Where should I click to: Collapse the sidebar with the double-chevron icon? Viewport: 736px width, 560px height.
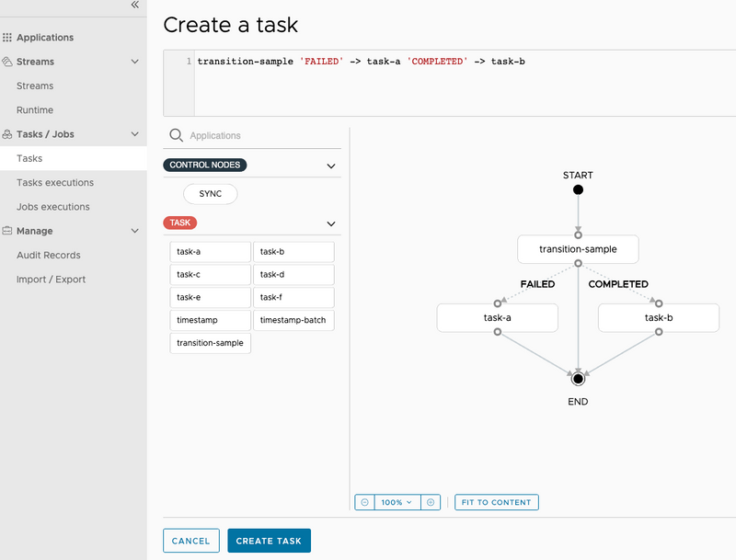point(136,7)
